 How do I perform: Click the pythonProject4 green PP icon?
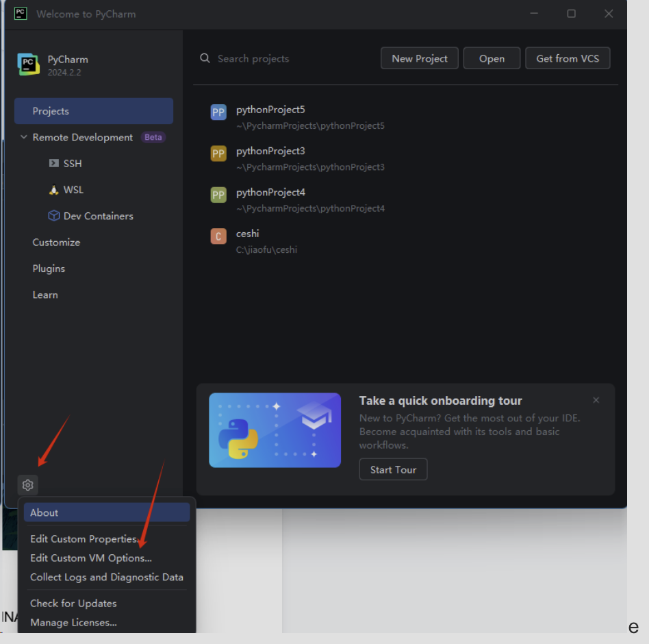click(218, 195)
